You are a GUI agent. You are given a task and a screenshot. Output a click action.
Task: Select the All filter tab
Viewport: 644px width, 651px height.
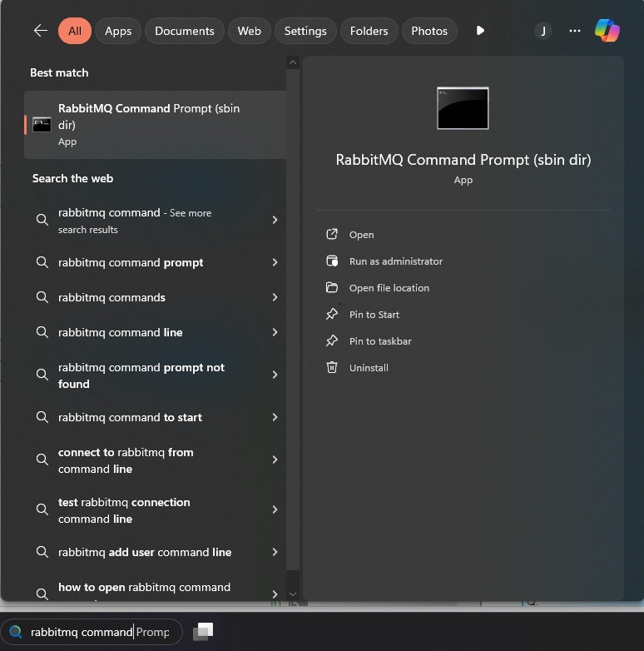[x=75, y=31]
